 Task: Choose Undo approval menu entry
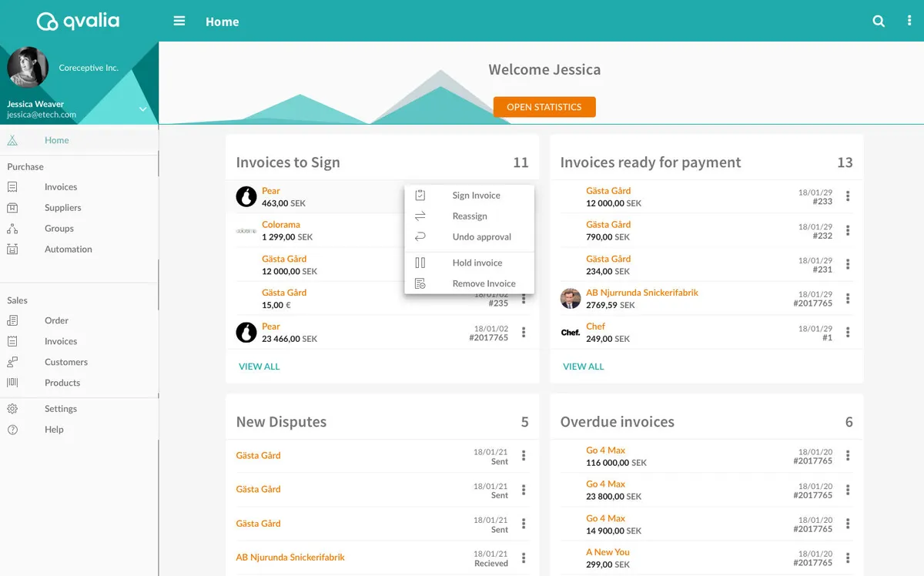[470, 237]
